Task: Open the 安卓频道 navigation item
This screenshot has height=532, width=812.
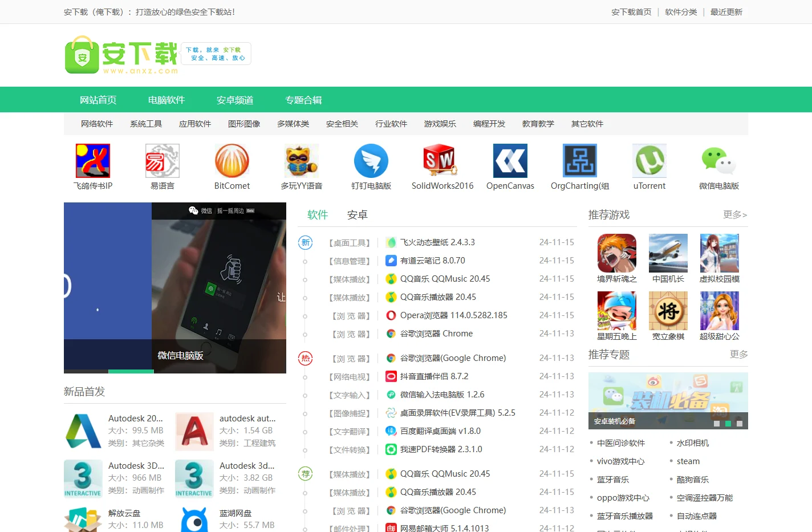Action: (x=235, y=100)
